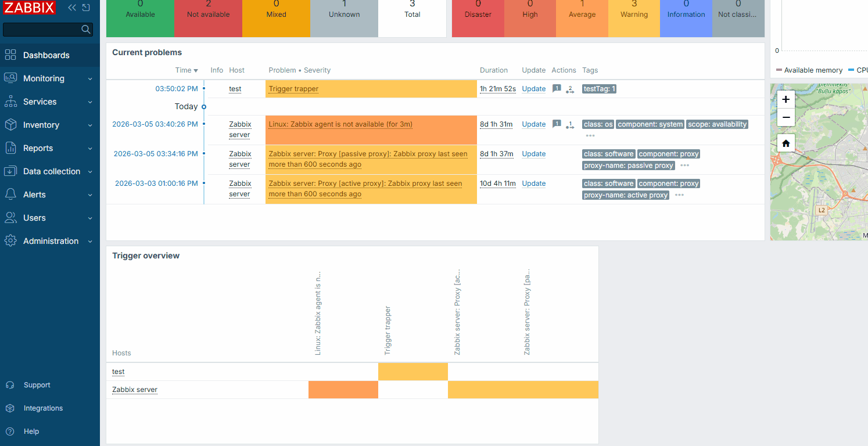The height and width of the screenshot is (446, 868).
Task: Open the Integrations sidebar item
Action: coord(43,408)
